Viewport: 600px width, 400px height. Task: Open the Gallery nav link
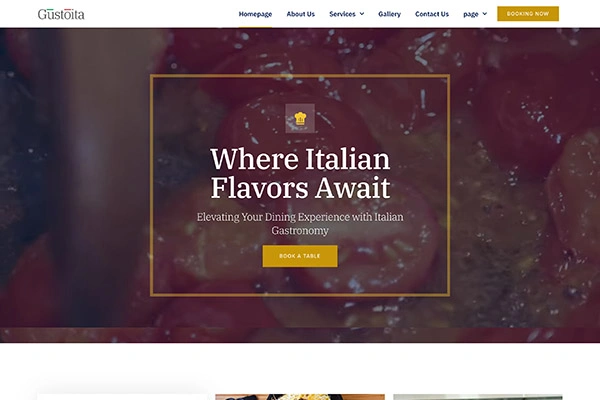[389, 14]
